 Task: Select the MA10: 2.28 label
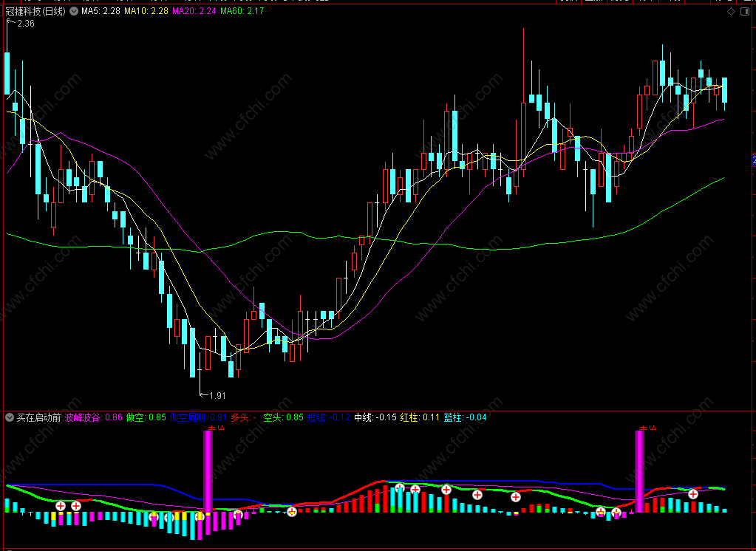(146, 11)
